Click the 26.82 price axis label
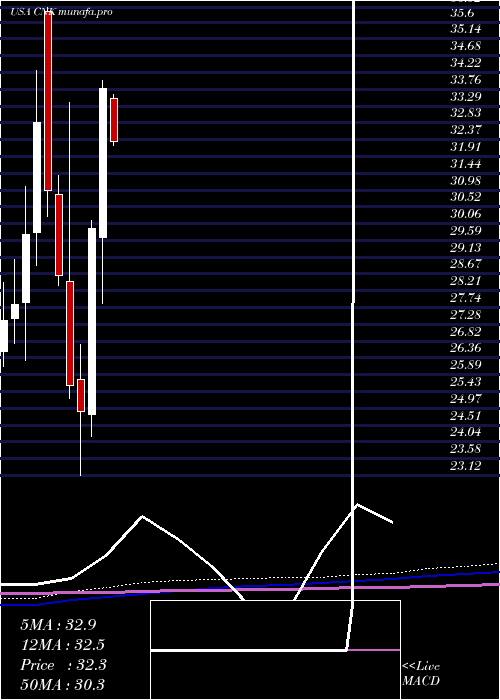The image size is (500, 700). pyautogui.click(x=466, y=332)
